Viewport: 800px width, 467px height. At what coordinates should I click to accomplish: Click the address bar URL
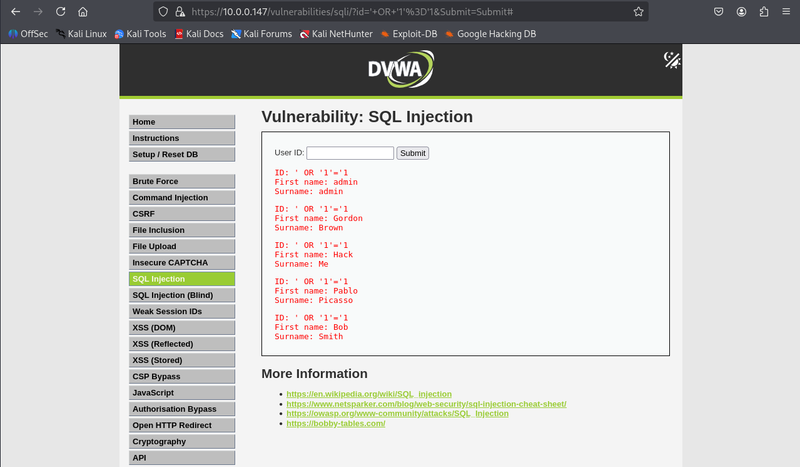pyautogui.click(x=352, y=11)
